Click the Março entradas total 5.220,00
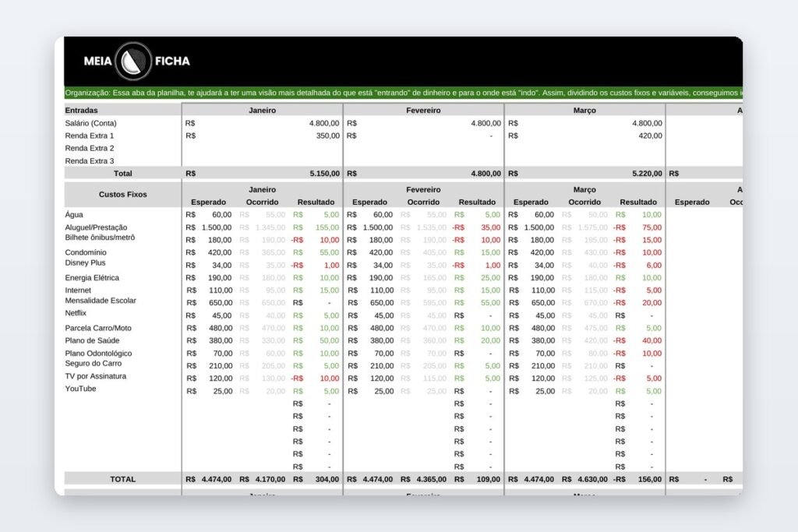 pyautogui.click(x=648, y=174)
